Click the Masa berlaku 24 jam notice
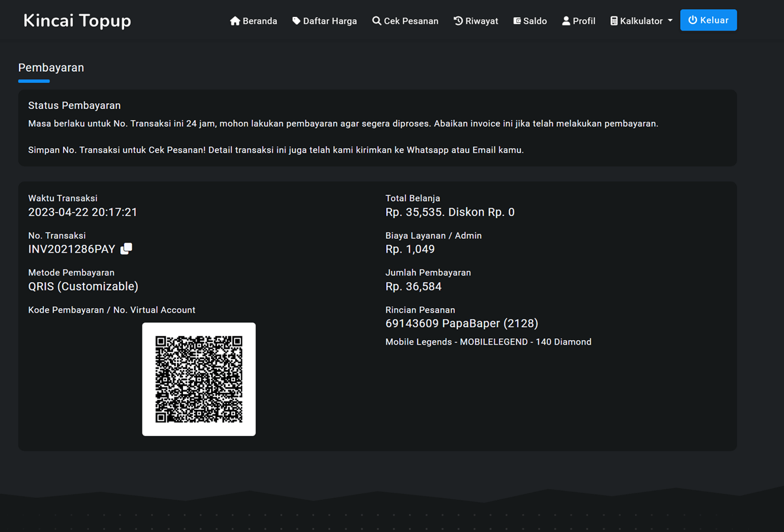784x532 pixels. (343, 123)
